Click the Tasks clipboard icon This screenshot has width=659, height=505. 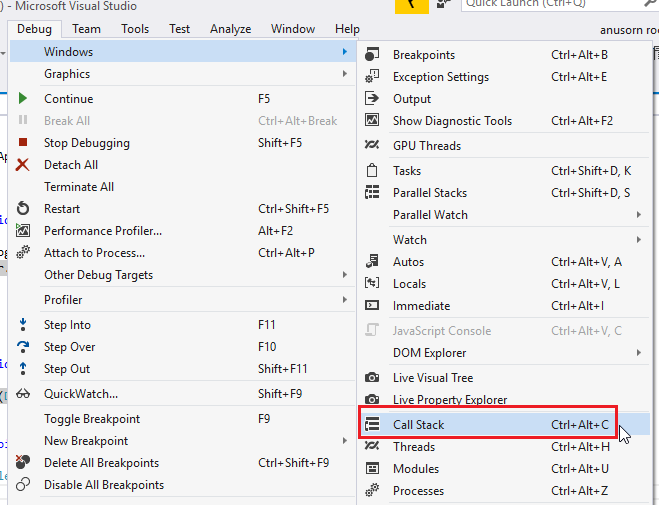(372, 171)
